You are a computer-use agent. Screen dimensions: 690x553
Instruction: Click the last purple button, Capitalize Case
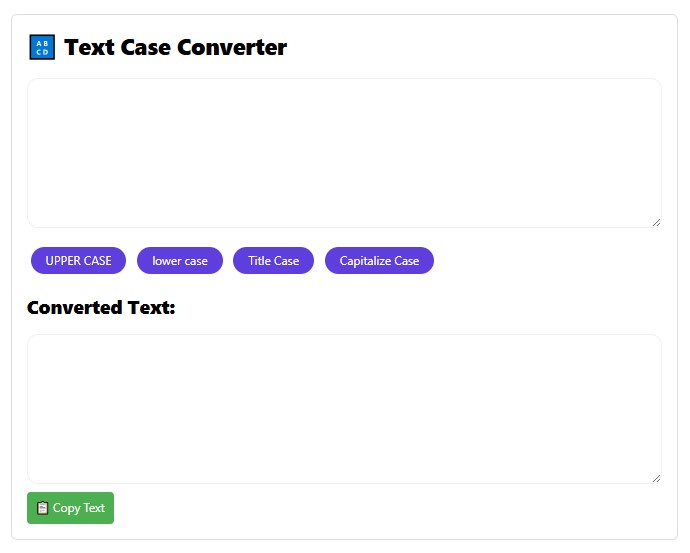pyautogui.click(x=379, y=261)
